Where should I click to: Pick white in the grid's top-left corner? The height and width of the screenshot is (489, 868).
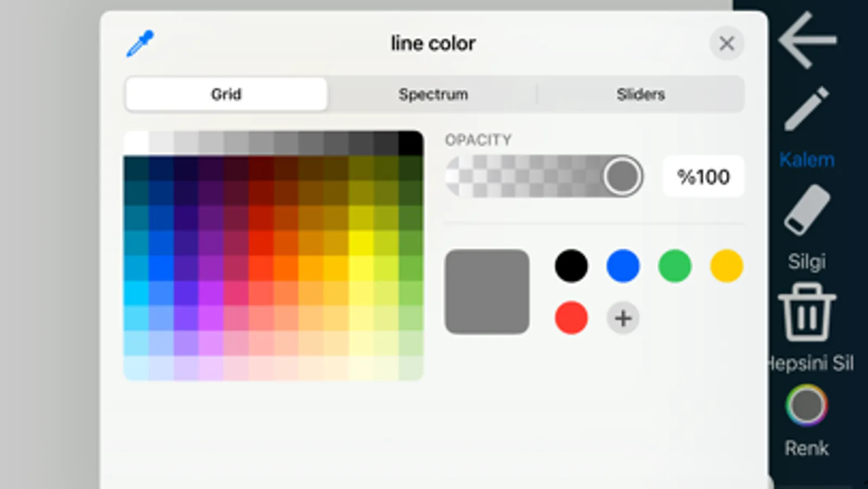136,143
